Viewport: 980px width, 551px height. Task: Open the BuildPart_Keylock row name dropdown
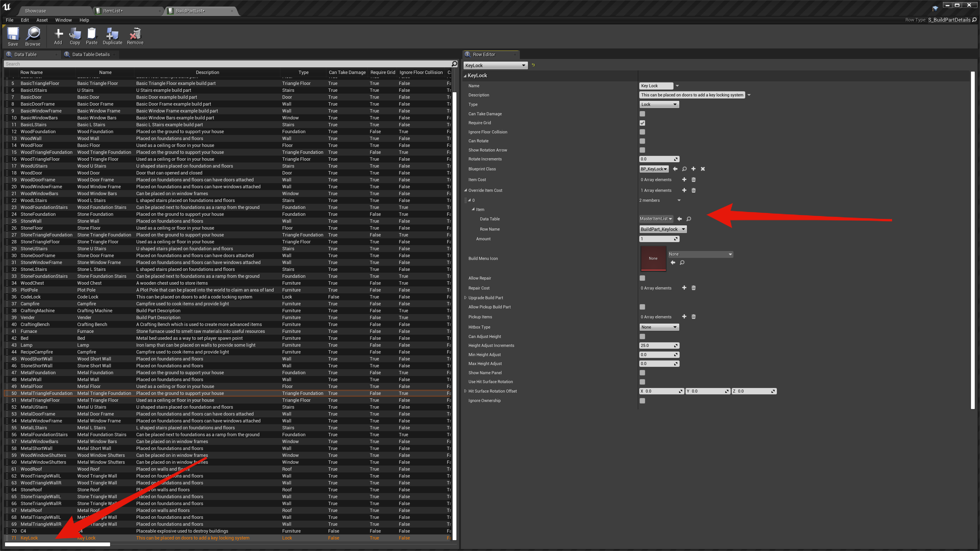tap(663, 229)
